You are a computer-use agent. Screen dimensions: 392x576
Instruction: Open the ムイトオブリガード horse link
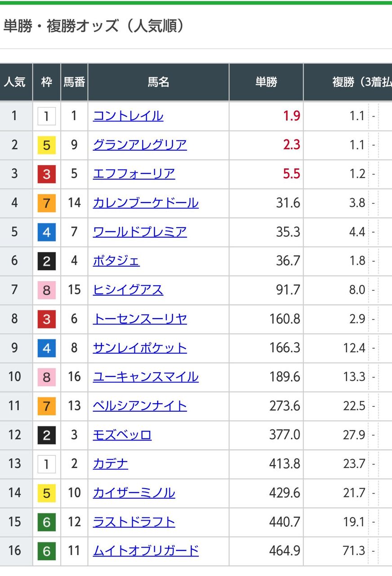click(x=146, y=550)
